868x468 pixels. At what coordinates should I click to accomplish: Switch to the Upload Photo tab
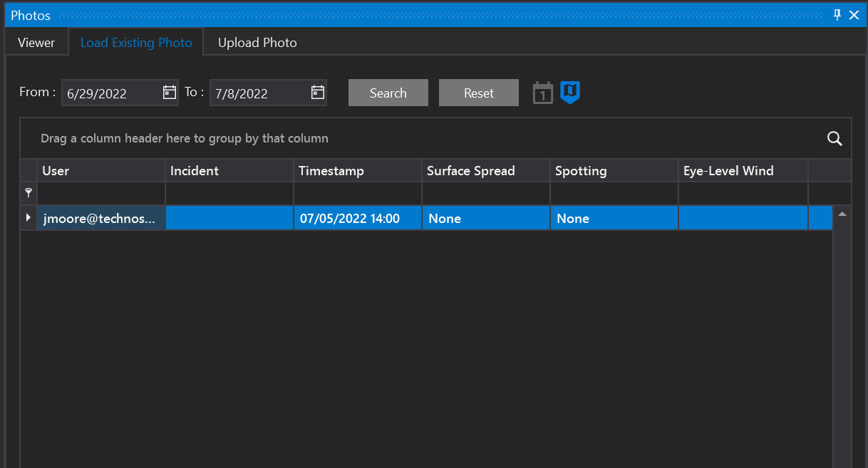click(257, 43)
